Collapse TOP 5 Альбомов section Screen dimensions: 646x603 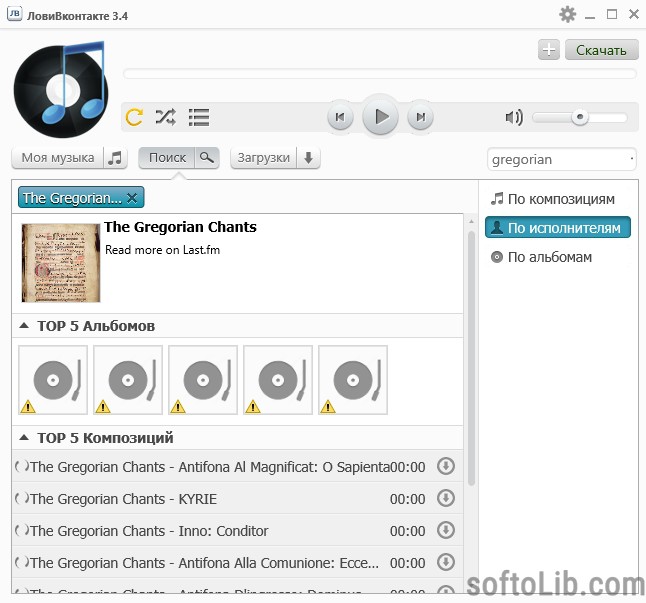pyautogui.click(x=24, y=326)
